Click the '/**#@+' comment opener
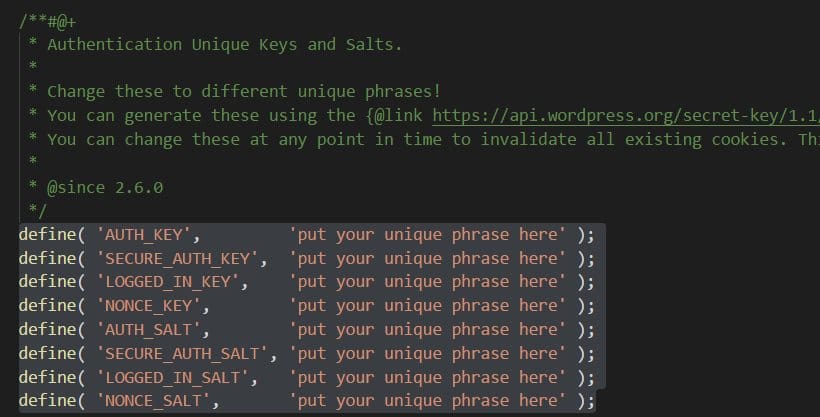The image size is (820, 417). [48, 22]
